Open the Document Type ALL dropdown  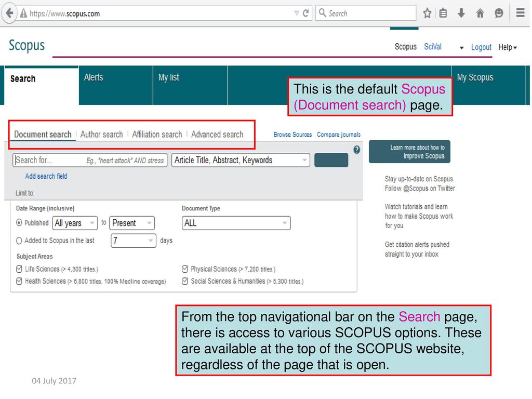coord(236,223)
